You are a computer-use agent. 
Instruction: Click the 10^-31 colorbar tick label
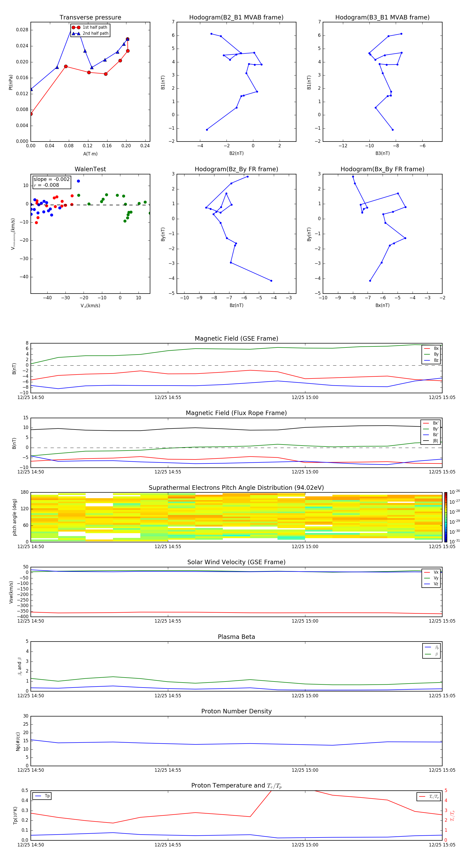(x=455, y=542)
